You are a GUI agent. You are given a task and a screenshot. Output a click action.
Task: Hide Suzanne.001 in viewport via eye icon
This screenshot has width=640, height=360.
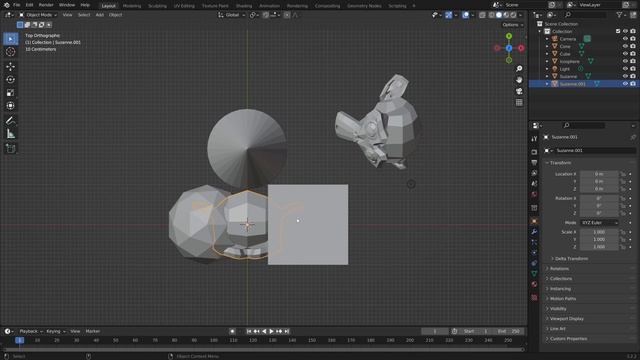point(625,84)
